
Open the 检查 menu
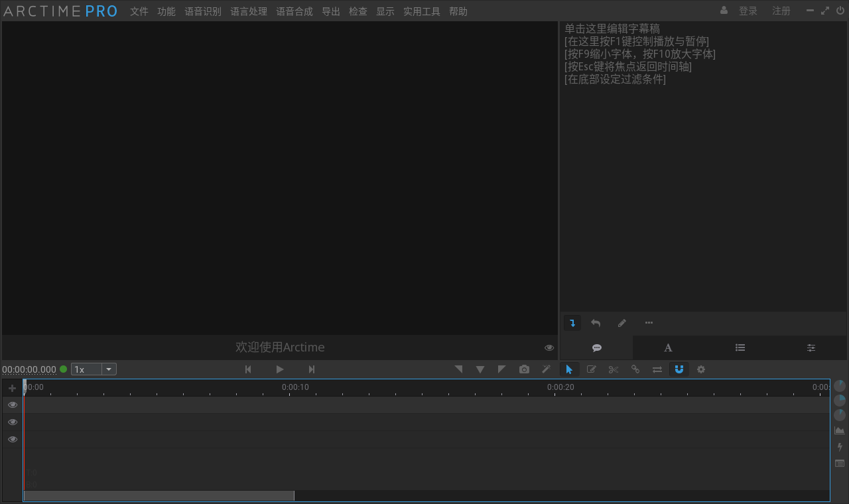(358, 11)
